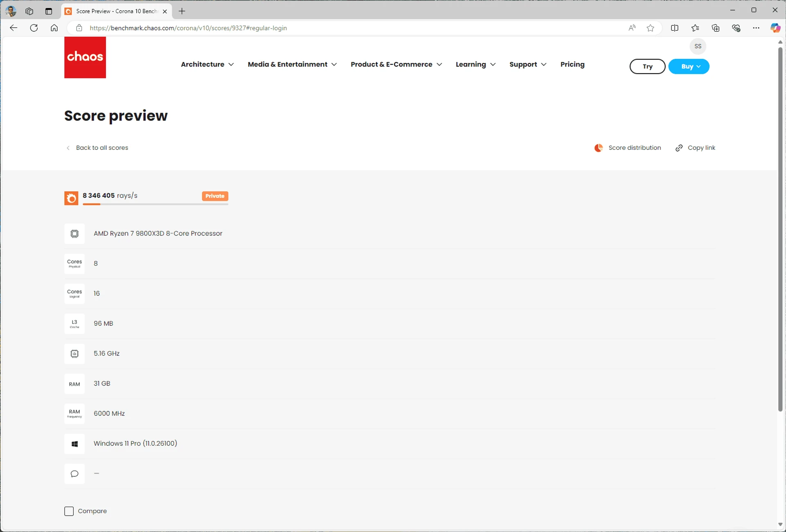786x532 pixels.
Task: Add this page to favorites star
Action: click(650, 28)
